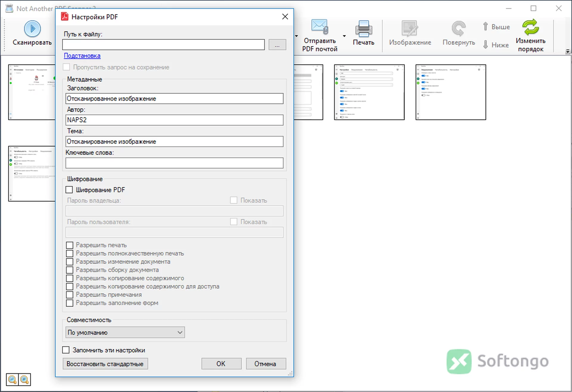Check Разрешить сборку документа
The width and height of the screenshot is (572, 392).
[69, 270]
